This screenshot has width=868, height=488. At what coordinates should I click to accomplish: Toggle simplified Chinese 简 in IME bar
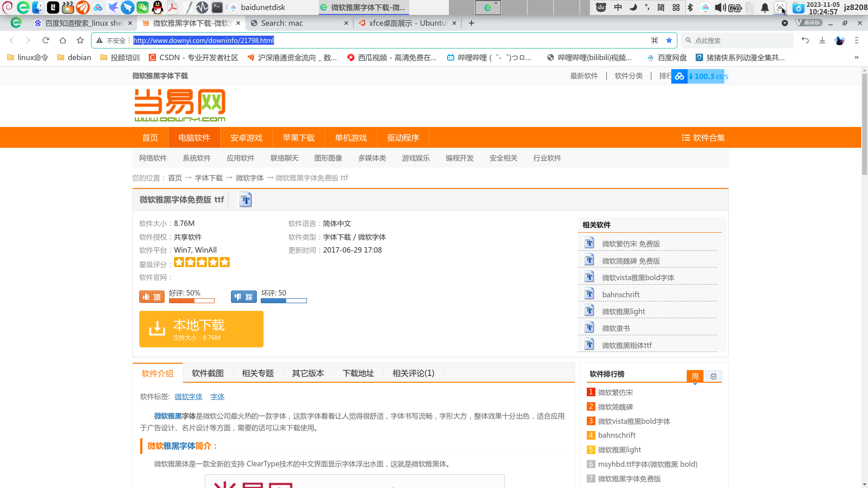coord(661,7)
